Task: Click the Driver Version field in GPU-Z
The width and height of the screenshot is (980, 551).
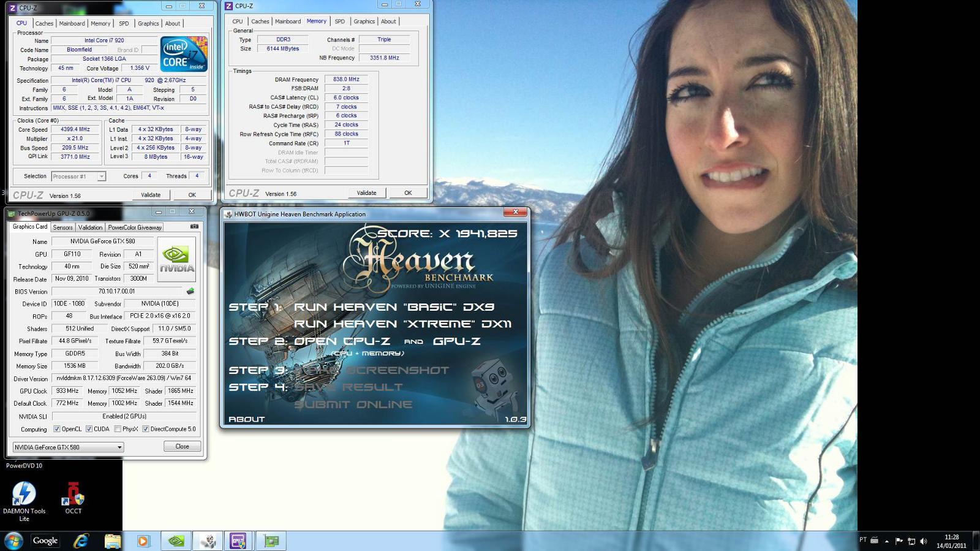Action: click(124, 378)
